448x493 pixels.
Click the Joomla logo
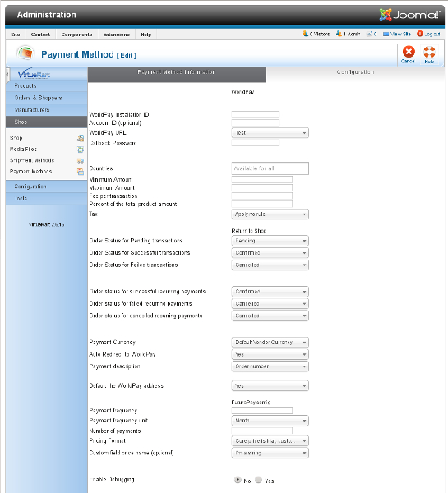pos(409,15)
